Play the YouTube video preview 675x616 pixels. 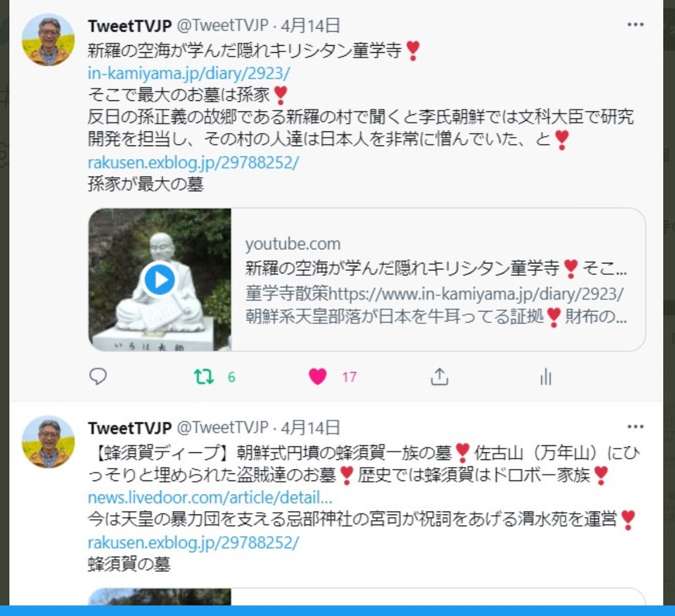point(160,279)
